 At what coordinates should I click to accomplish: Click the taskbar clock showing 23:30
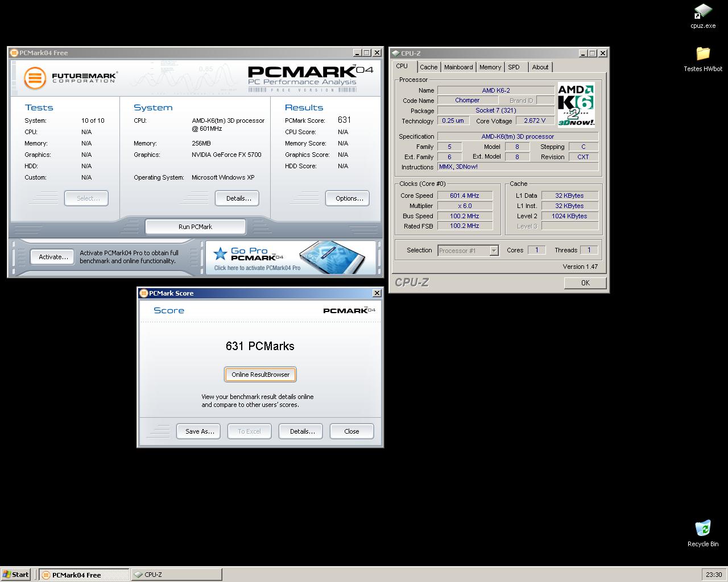713,575
